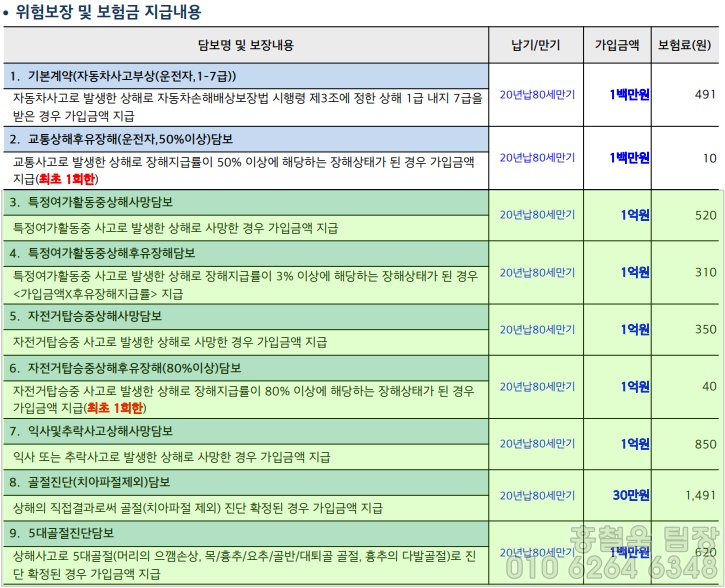Click the premium value 40
Screen dimensions: 725x588
pyautogui.click(x=709, y=386)
